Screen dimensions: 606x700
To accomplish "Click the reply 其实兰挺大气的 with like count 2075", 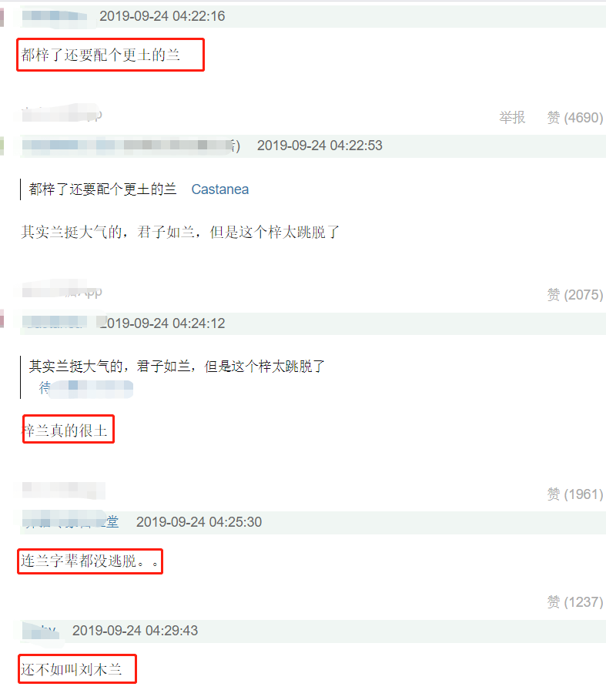I will (180, 232).
